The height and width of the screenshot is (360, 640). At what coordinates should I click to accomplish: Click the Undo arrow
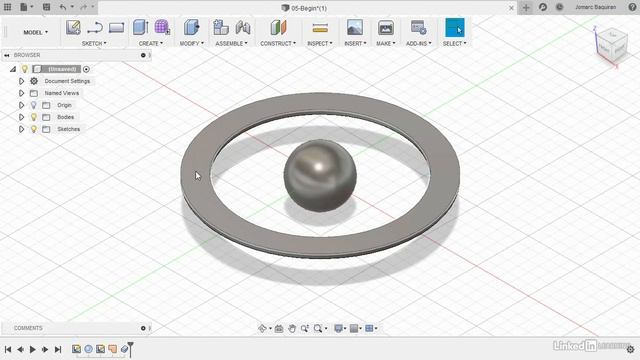click(x=62, y=7)
